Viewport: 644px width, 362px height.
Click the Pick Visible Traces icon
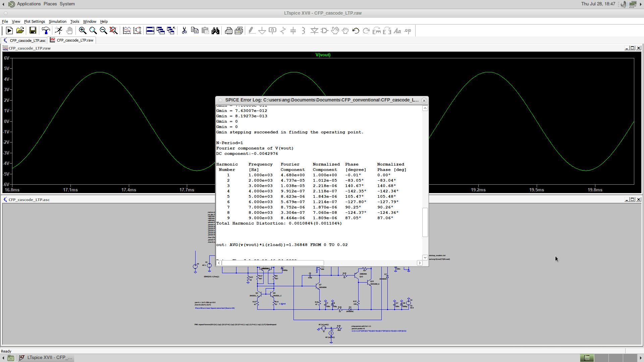(137, 31)
